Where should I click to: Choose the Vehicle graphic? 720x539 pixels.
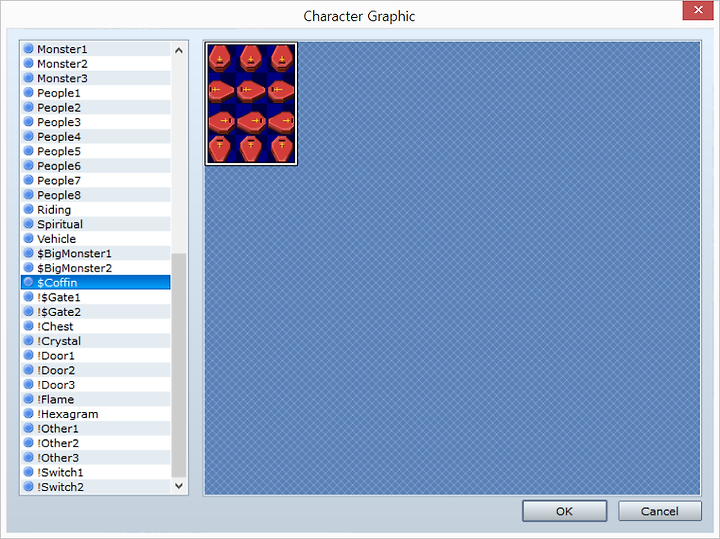tap(96, 239)
